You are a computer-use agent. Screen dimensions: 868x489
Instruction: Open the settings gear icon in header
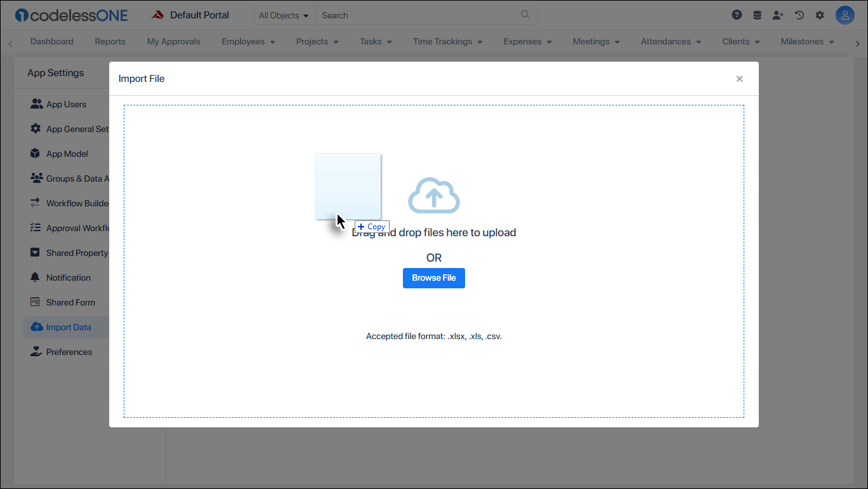820,15
